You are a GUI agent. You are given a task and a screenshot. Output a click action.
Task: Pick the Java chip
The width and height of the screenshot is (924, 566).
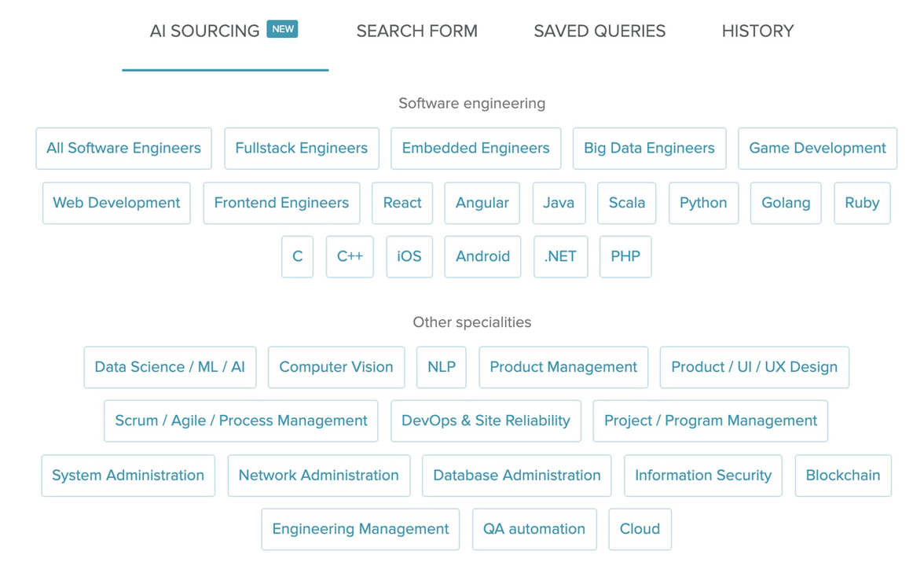pos(559,203)
